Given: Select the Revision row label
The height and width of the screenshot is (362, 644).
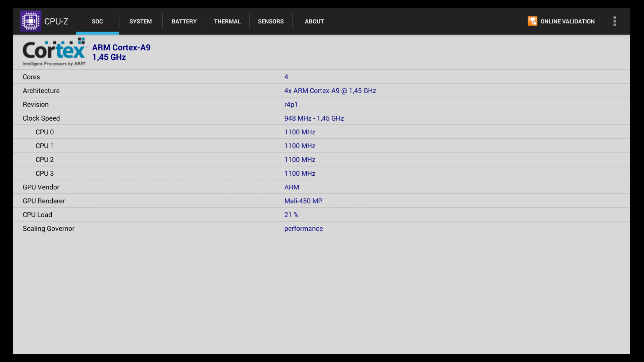Looking at the screenshot, I should pos(36,105).
